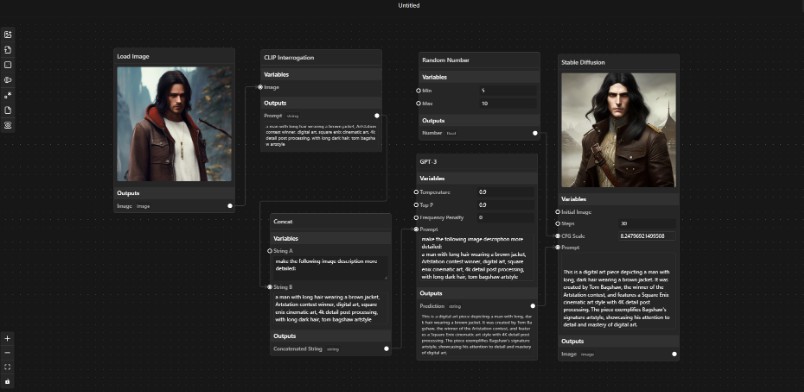
Task: Edit the Temperature value field
Action: pyautogui.click(x=505, y=192)
